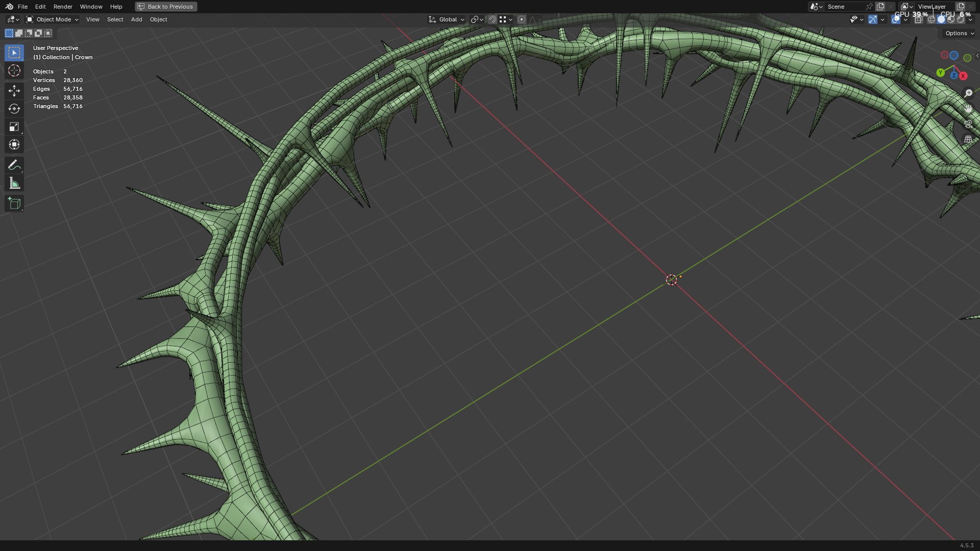
Task: Switch to material preview shading
Action: 951,19
